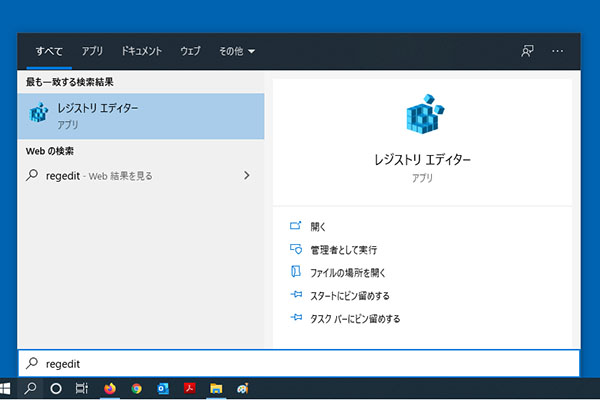Click the regedit search input field
This screenshot has width=600, height=400.
300,363
